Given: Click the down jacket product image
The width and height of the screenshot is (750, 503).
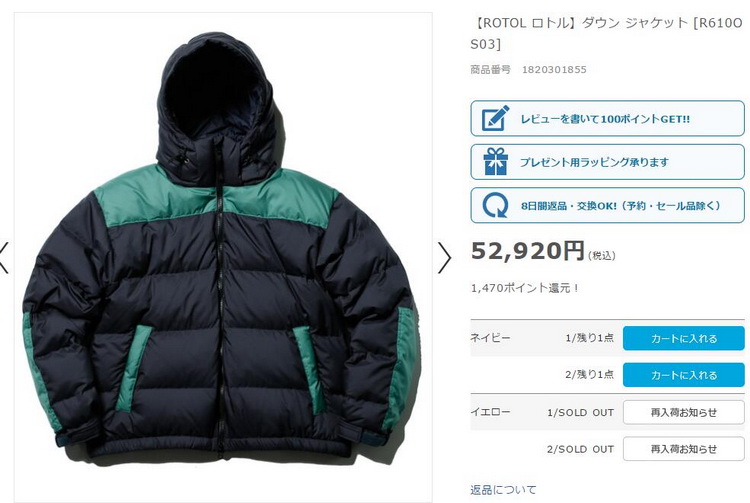Looking at the screenshot, I should pyautogui.click(x=223, y=257).
